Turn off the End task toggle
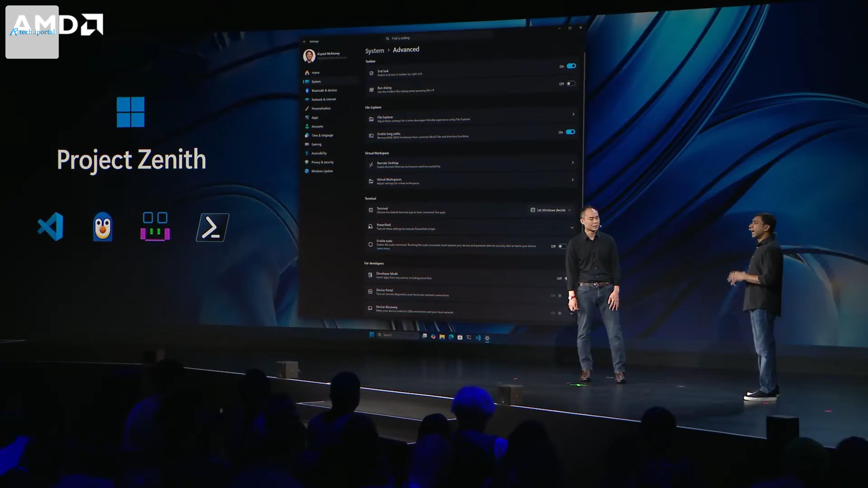Screen dimensions: 868x488 (571, 66)
